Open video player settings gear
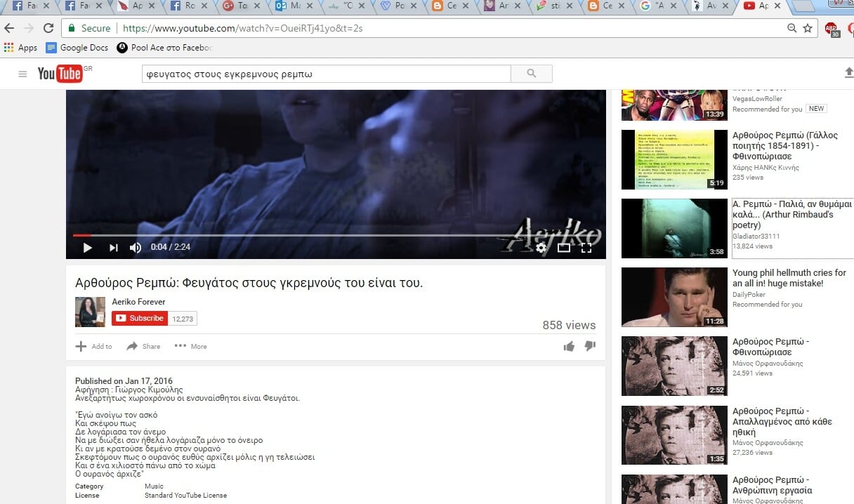 click(541, 247)
